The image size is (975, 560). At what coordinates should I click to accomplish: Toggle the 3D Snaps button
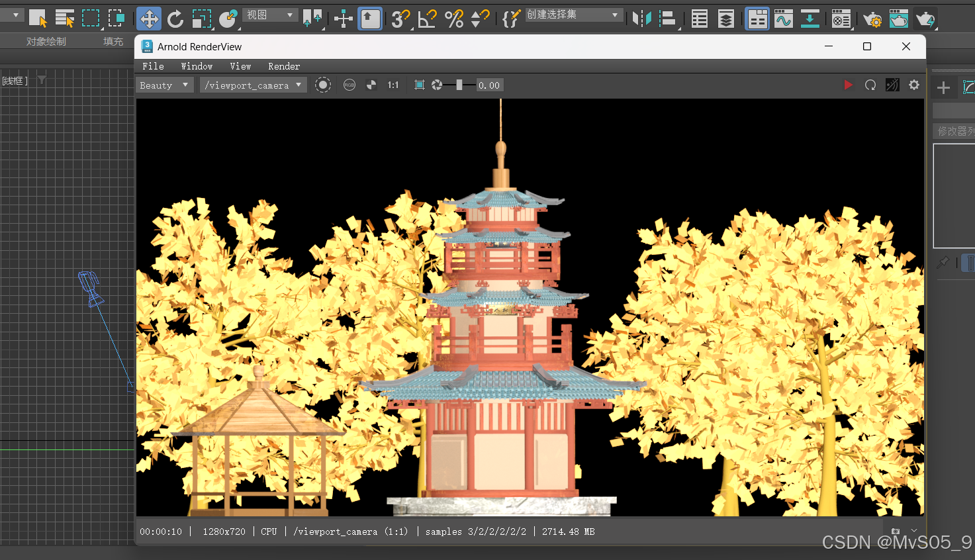(400, 19)
